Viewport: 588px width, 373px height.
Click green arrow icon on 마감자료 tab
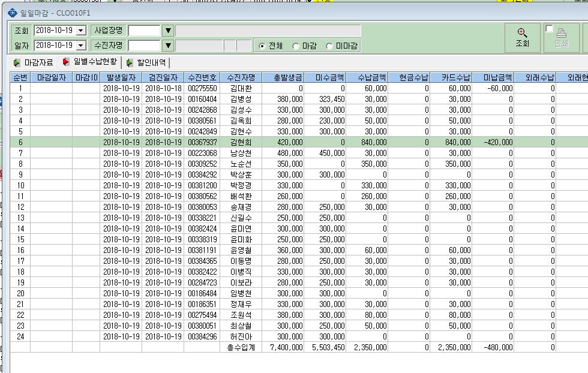(x=17, y=62)
